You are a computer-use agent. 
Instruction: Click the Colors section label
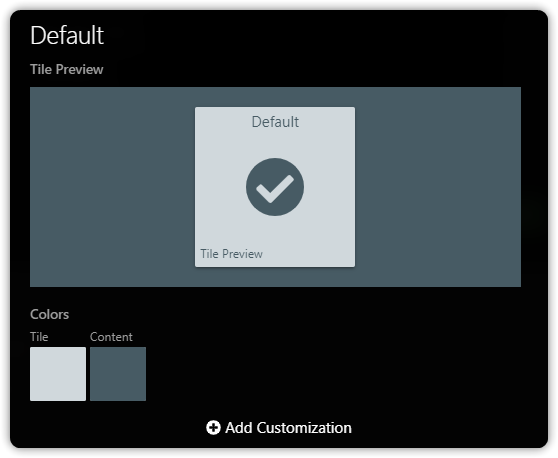(49, 314)
